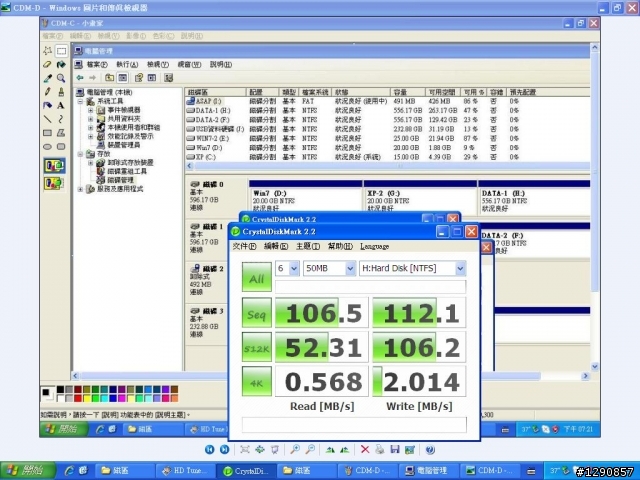Viewport: 640px width, 480px height.
Task: Show image at actual size in viewer
Action: [x=260, y=449]
